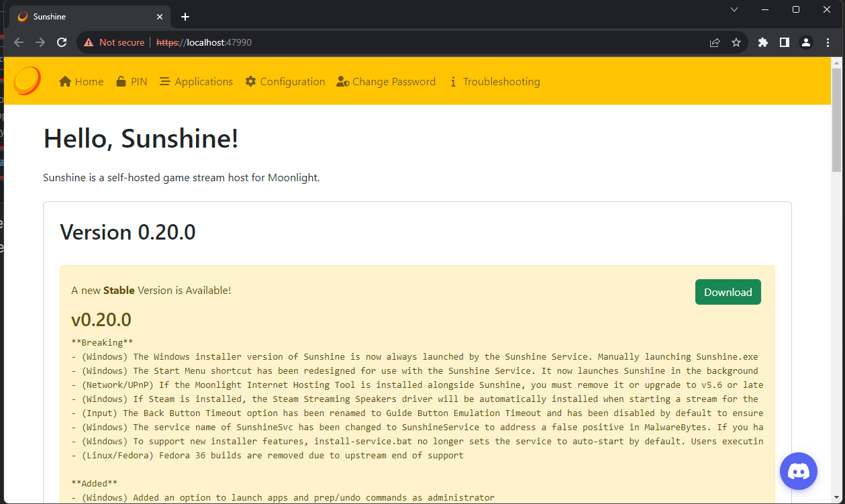Expand the tab search chevron
Viewport: 845px width, 504px height.
click(x=734, y=9)
